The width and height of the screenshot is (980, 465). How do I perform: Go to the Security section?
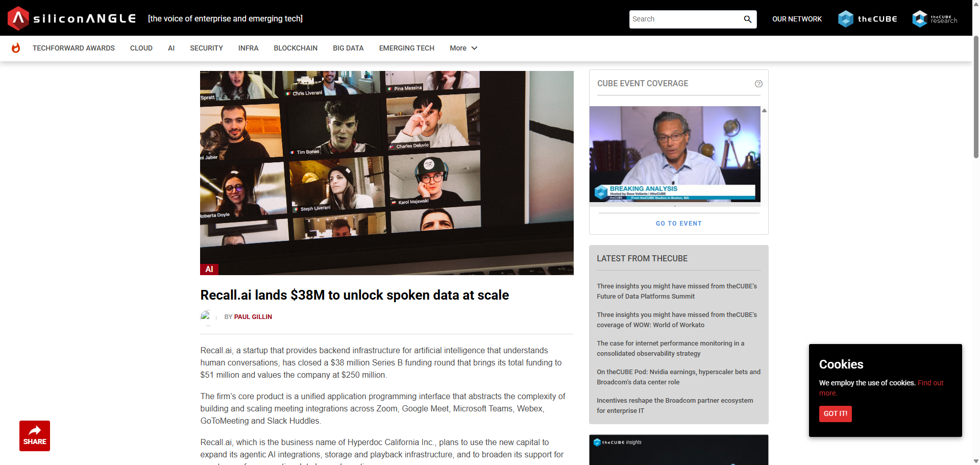pos(206,48)
